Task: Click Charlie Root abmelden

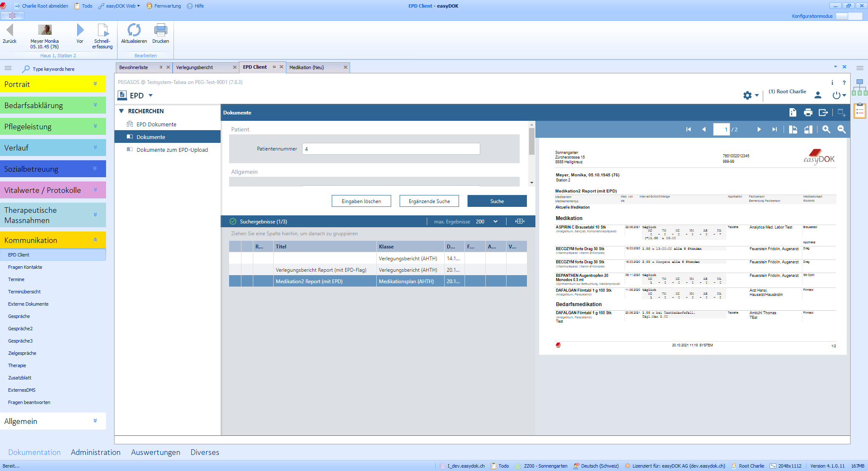Action: [42, 6]
